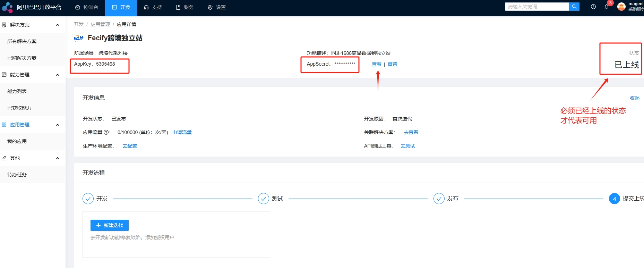Click 收起 to collapse 开发信息
The width and height of the screenshot is (644, 268).
pos(634,98)
